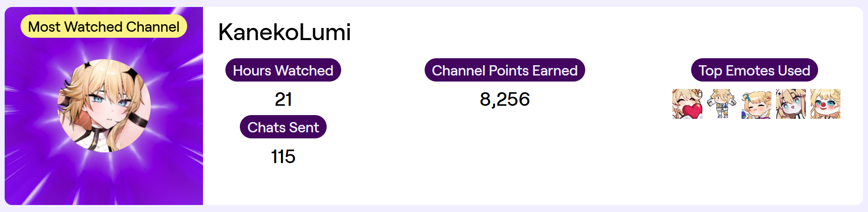Select the Channel Points Earned label
Image resolution: width=868 pixels, height=212 pixels.
505,70
